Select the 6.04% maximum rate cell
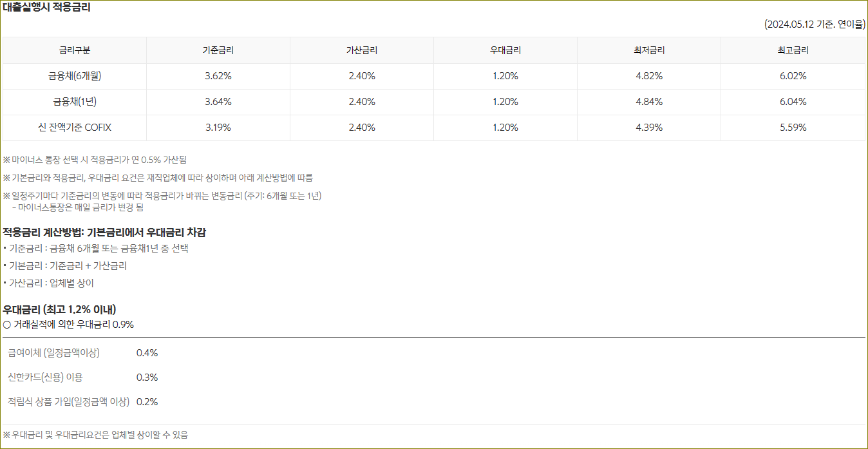Image resolution: width=868 pixels, height=449 pixels. pos(791,101)
